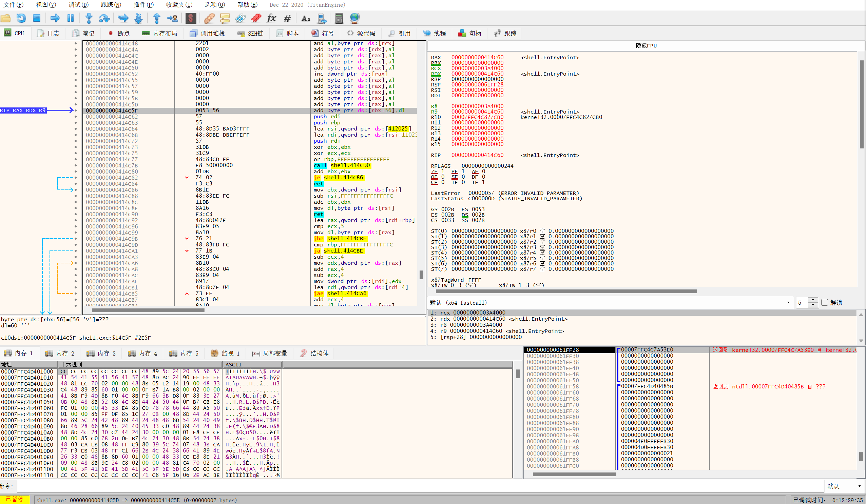Click the 隐藏FPU button
The height and width of the screenshot is (504, 866).
pyautogui.click(x=646, y=45)
